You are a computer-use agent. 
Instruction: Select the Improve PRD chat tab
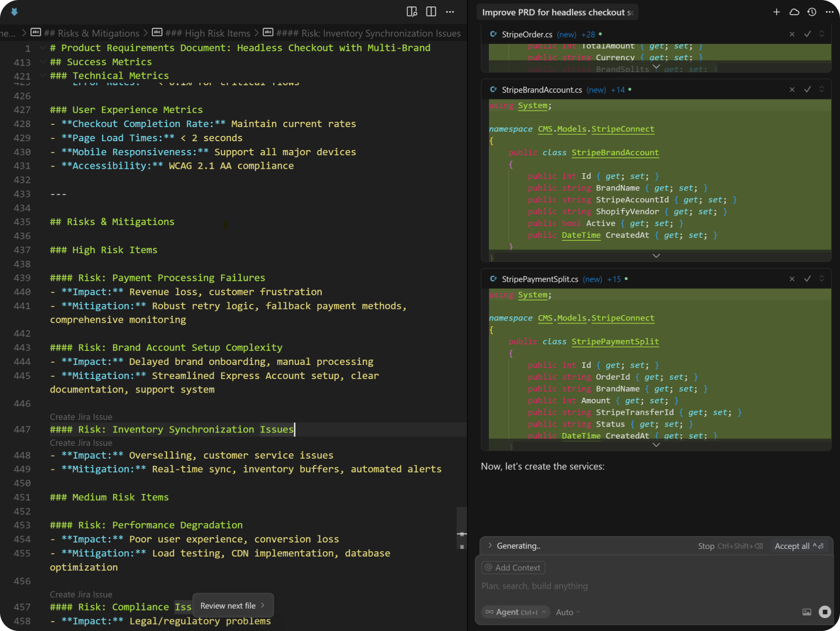pyautogui.click(x=556, y=12)
